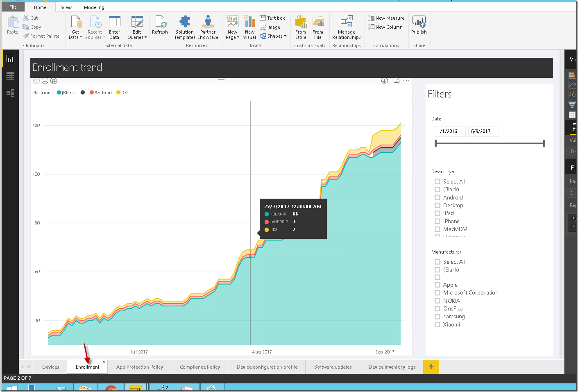
Task: Open the Compliance Policy report page
Action: click(x=199, y=367)
